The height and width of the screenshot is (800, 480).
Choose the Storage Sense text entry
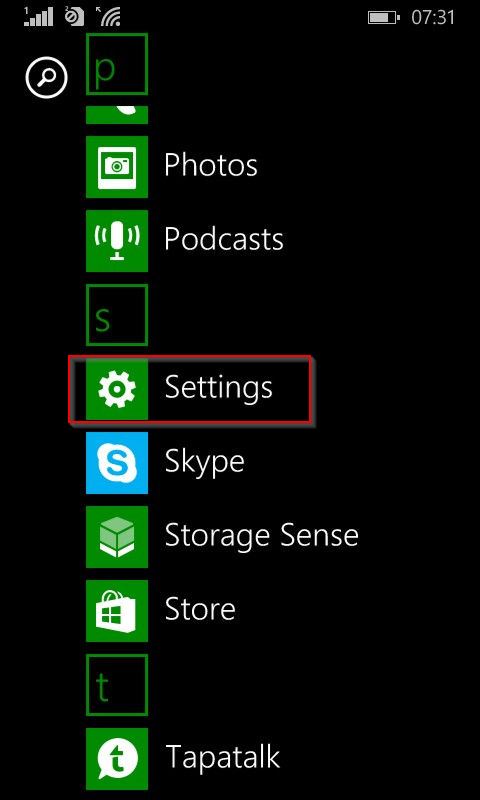(262, 537)
